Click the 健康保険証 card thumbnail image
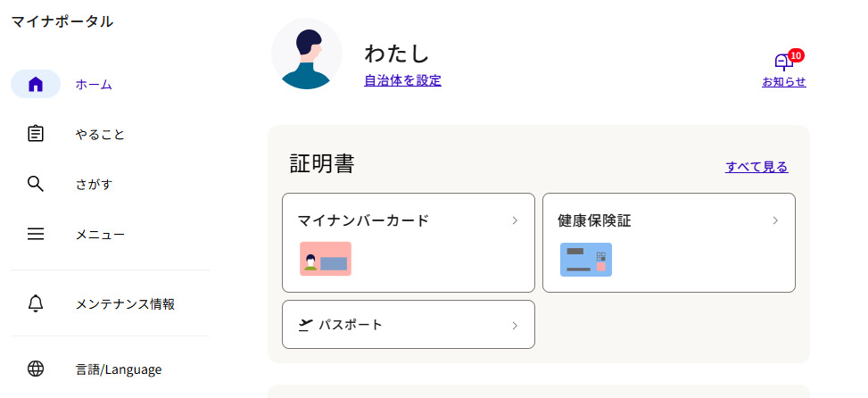The image size is (868, 398). pos(586,259)
